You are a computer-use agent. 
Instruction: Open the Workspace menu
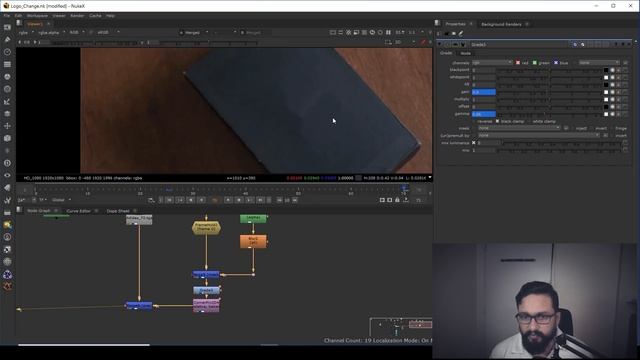point(37,16)
